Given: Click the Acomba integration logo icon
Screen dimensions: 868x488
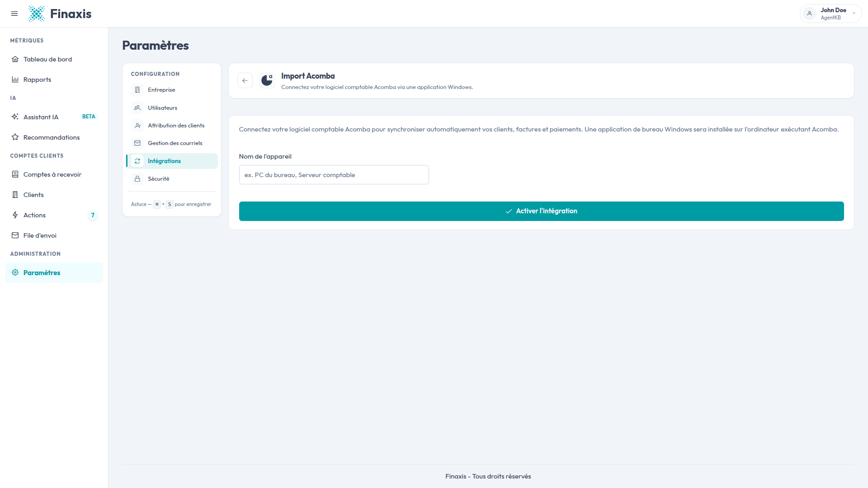Looking at the screenshot, I should (267, 80).
